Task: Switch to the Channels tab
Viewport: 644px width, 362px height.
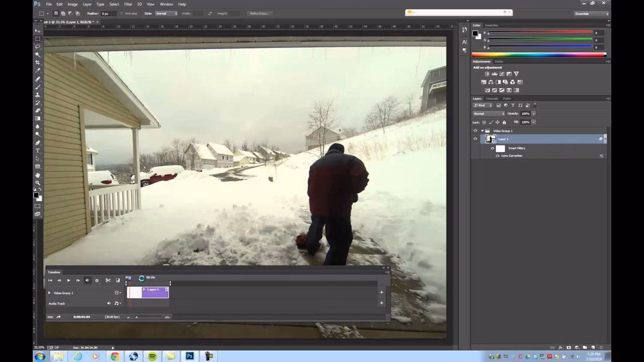Action: pyautogui.click(x=492, y=99)
